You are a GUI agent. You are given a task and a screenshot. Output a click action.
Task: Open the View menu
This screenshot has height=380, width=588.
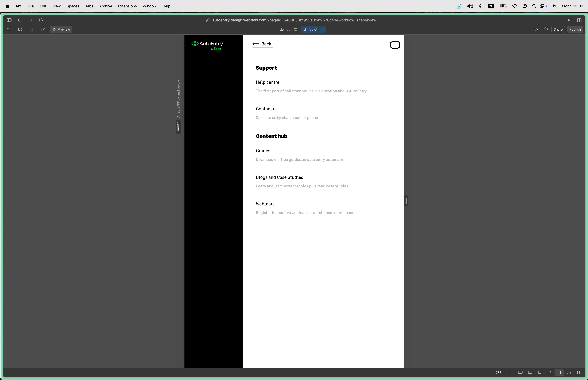(56, 6)
